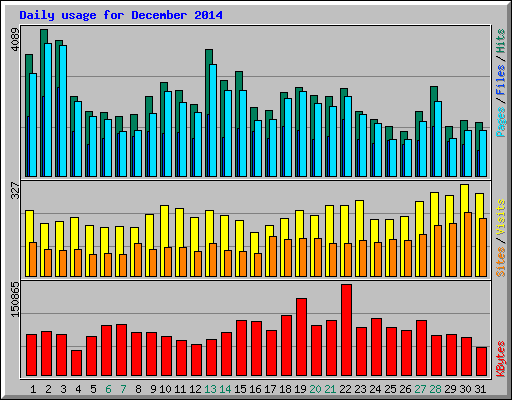Select the tallest red KBytes bar for day 22
This screenshot has width=512, height=400.
pos(346,330)
